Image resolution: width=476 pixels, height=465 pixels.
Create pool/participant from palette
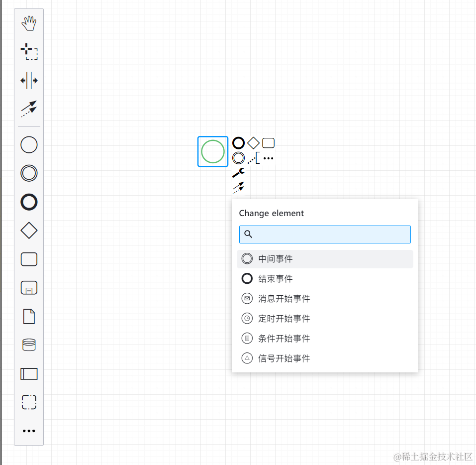29,374
